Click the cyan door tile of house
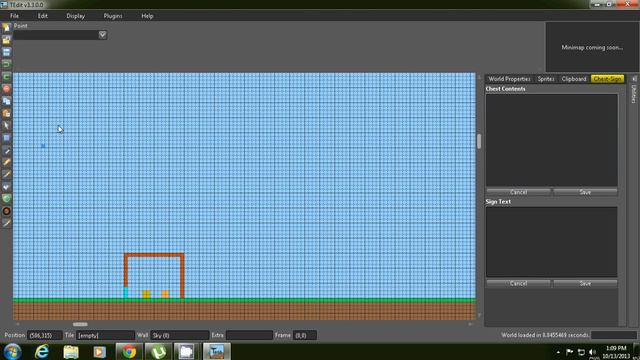The height and width of the screenshot is (360, 640). pos(126,292)
